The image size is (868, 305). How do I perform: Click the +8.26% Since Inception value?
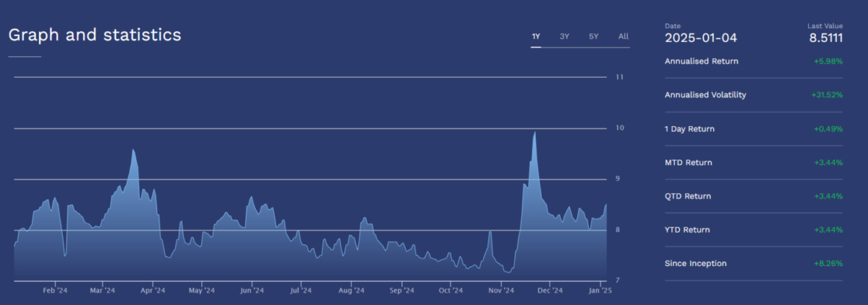tap(830, 264)
